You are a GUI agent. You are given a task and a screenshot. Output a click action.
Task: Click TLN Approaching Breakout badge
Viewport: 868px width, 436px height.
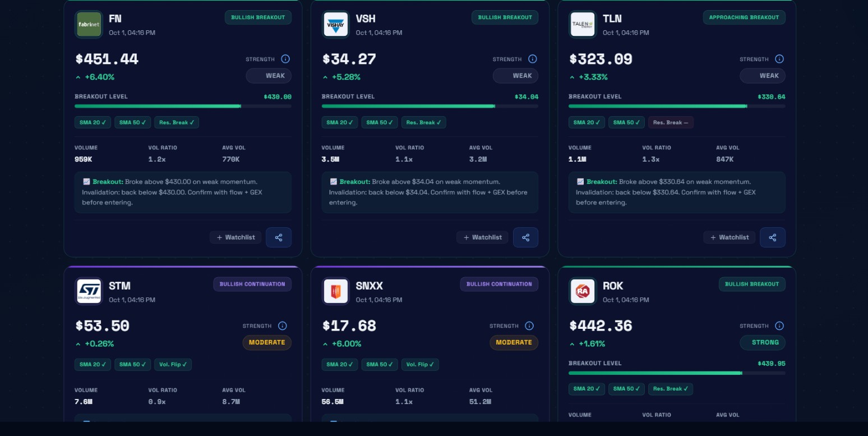coord(744,17)
